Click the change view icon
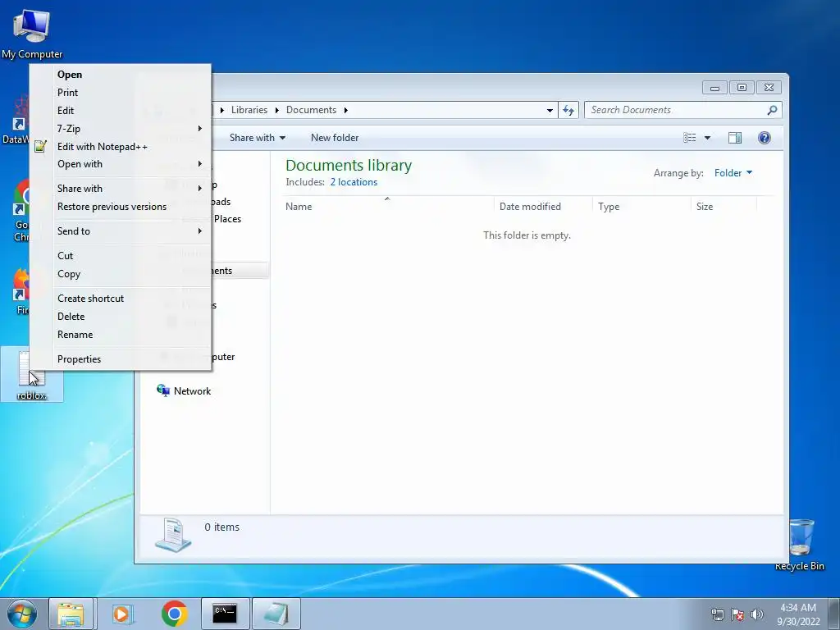 click(689, 138)
